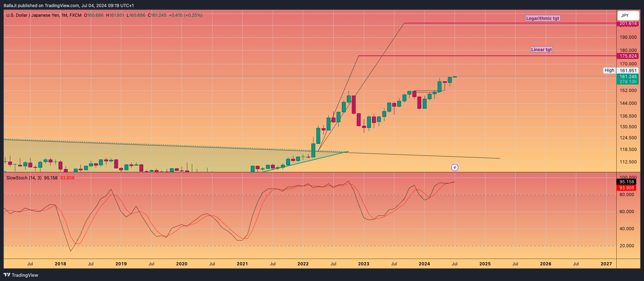
Task: Click the 2021 label on time axis
Action: tap(242, 264)
